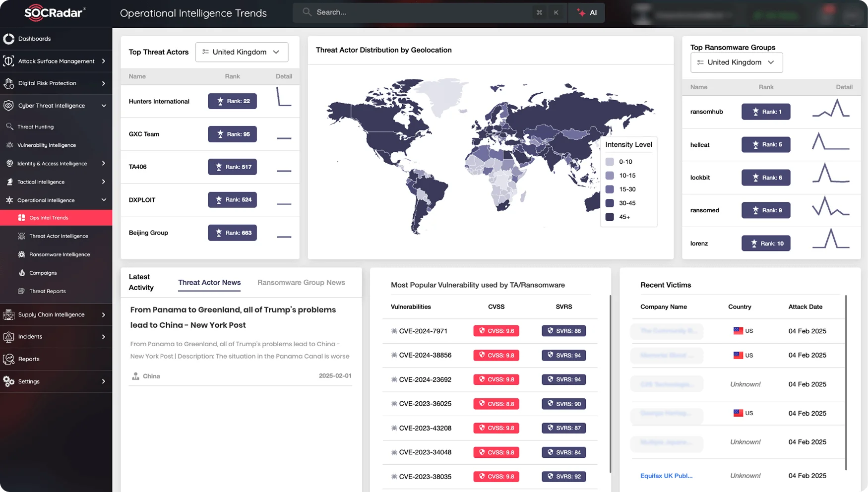The width and height of the screenshot is (868, 492).
Task: Collapse the Cyber Threat Intelligence section
Action: coord(104,106)
